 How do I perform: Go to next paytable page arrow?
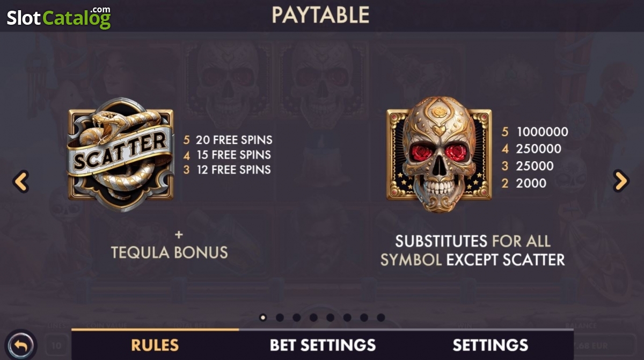click(x=621, y=181)
